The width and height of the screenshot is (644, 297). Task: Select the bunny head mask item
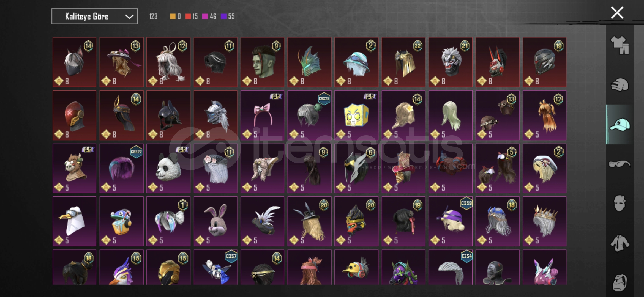point(215,221)
